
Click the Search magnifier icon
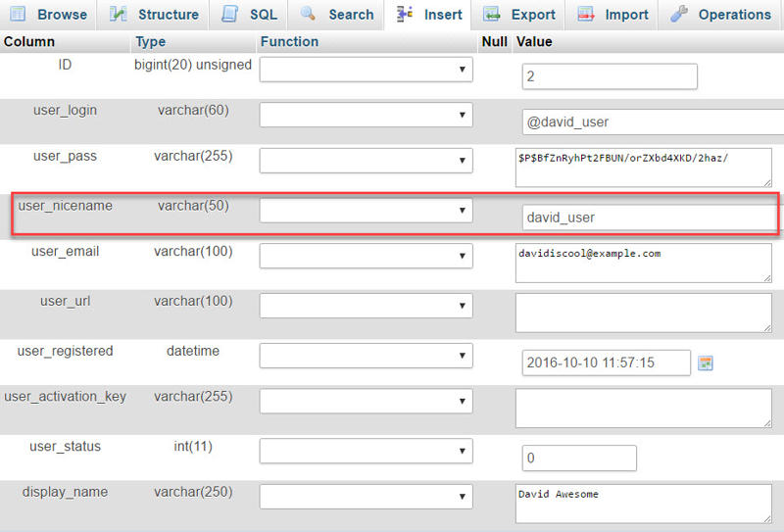coord(308,14)
